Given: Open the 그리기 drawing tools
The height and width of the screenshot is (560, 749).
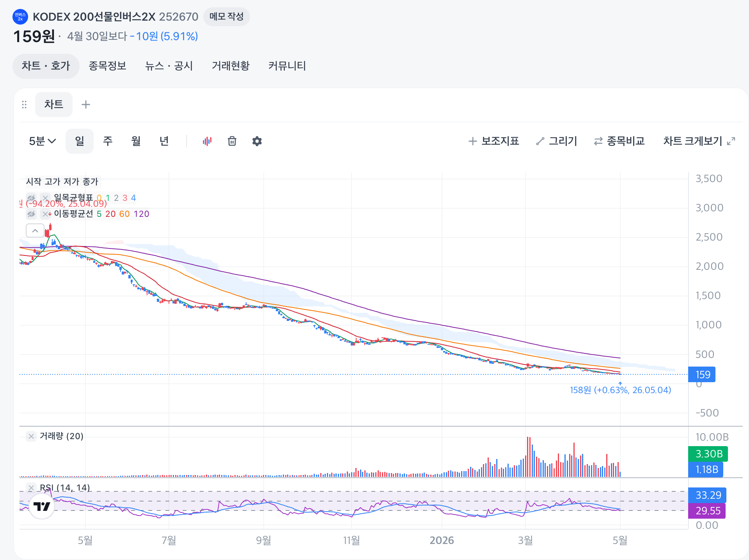Looking at the screenshot, I should (557, 141).
